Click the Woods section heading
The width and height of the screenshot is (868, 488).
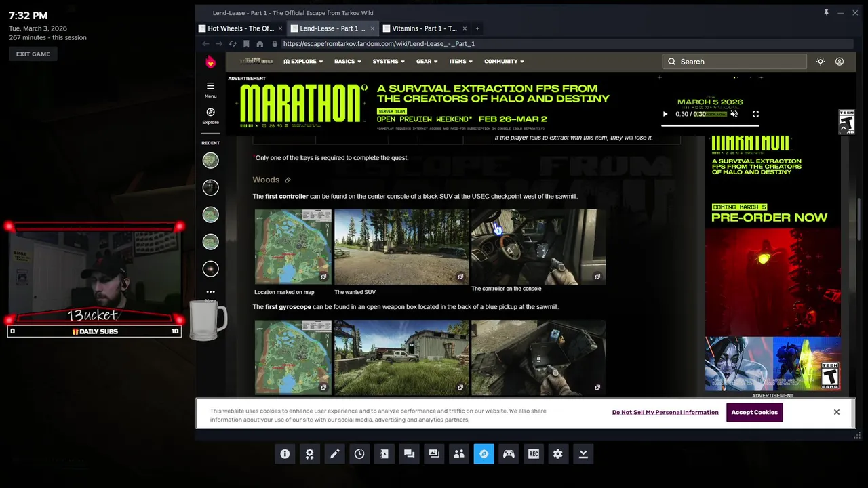click(266, 180)
